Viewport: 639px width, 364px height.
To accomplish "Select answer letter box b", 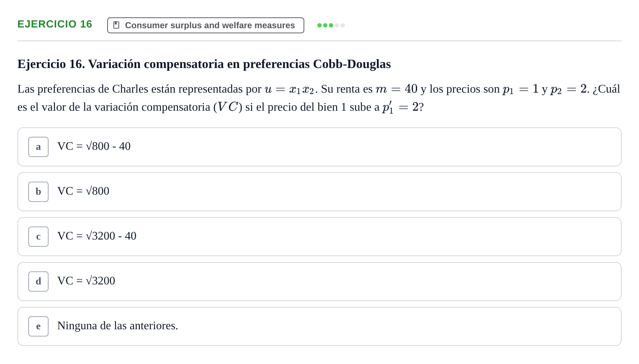I will (38, 192).
